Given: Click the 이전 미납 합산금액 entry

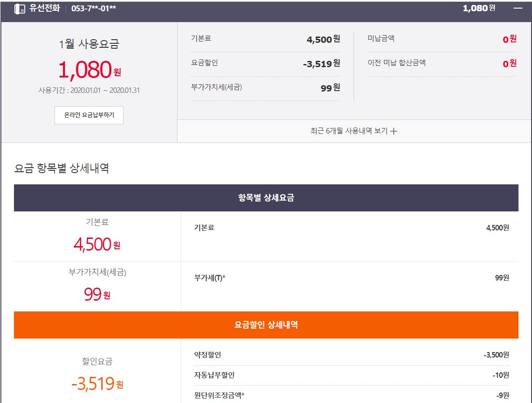Looking at the screenshot, I should pos(442,63).
